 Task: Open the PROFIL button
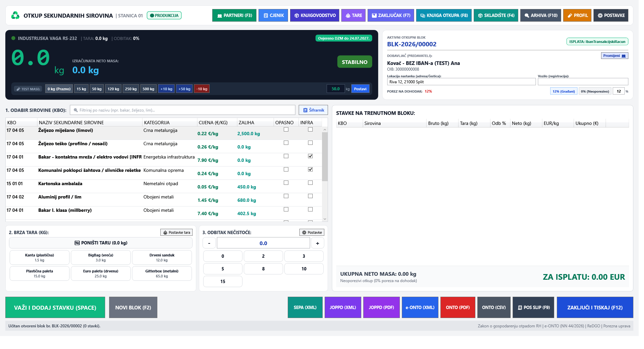coord(577,15)
